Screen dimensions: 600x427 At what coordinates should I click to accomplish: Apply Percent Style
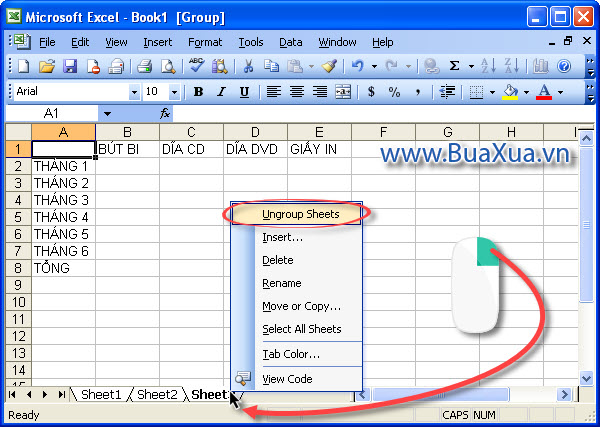[394, 92]
